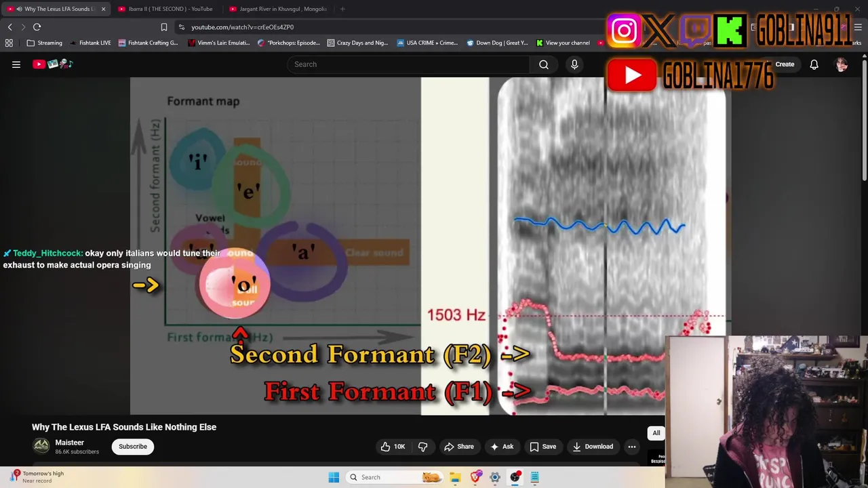Open account avatar menu
This screenshot has height=488, width=868.
842,64
